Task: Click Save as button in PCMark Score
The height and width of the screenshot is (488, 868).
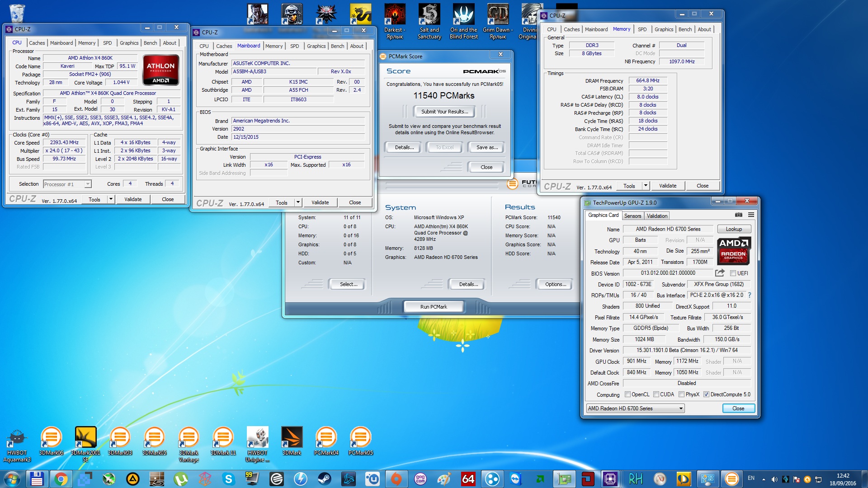Action: tap(487, 147)
